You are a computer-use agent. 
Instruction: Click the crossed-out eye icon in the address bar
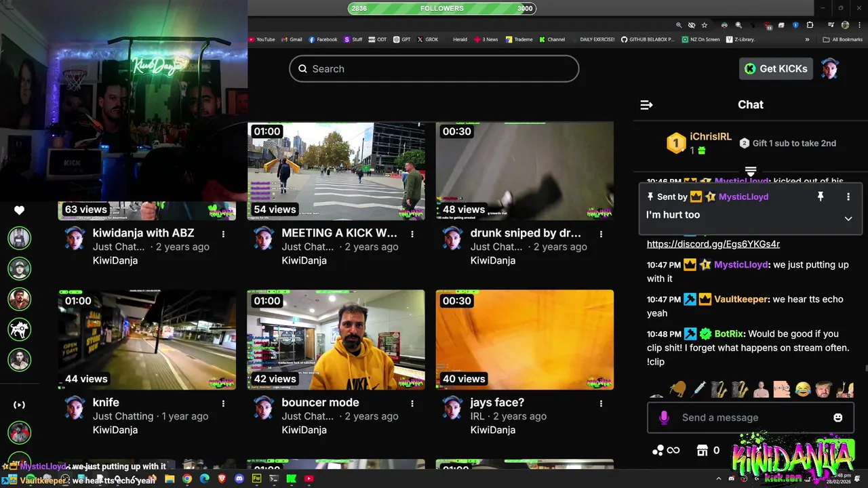[x=691, y=25]
